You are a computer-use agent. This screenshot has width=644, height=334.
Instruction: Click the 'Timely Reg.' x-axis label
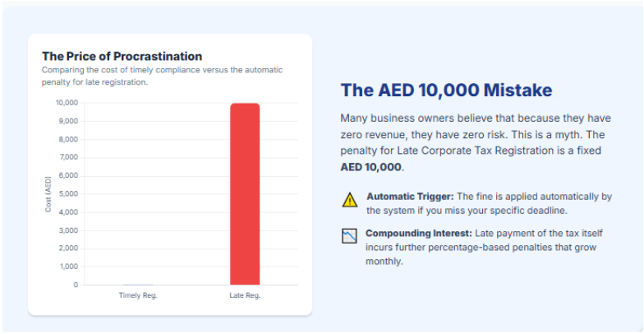click(x=138, y=295)
